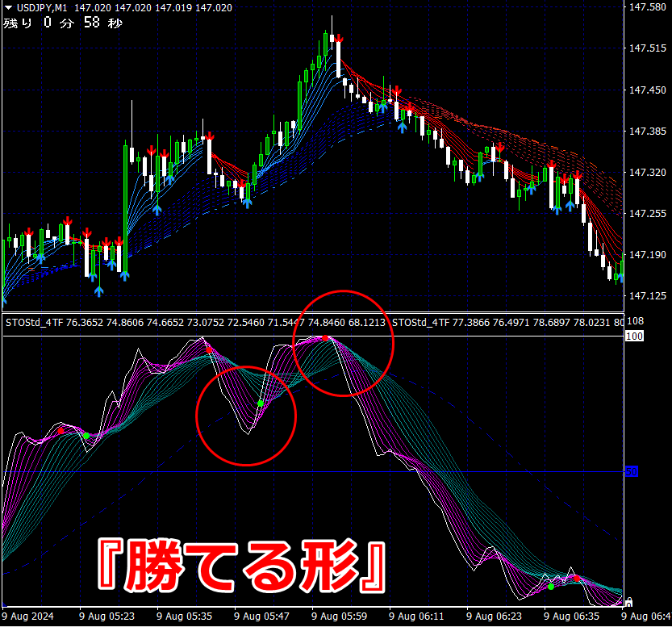Click the green dot on the stochastic near 06:35

click(x=551, y=587)
